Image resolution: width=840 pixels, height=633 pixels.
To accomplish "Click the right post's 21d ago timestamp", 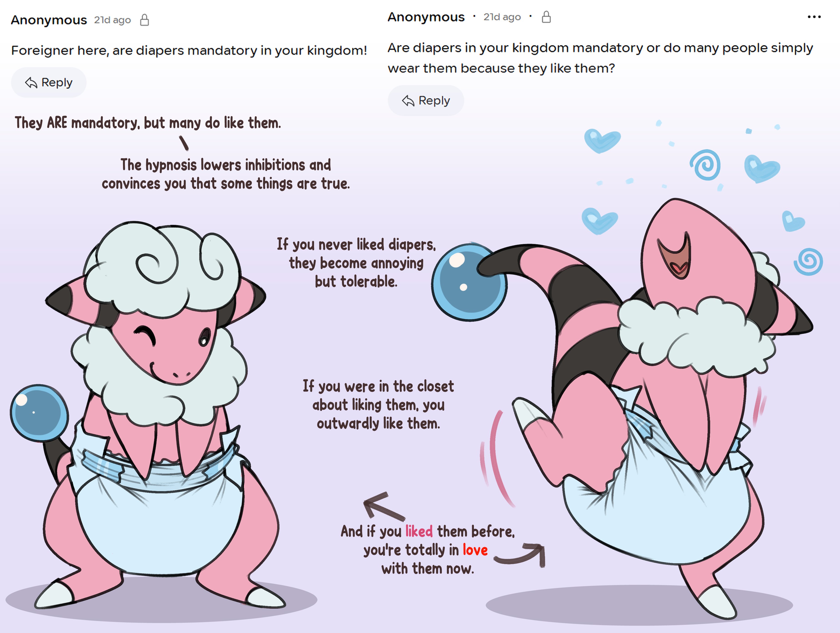I will click(502, 17).
